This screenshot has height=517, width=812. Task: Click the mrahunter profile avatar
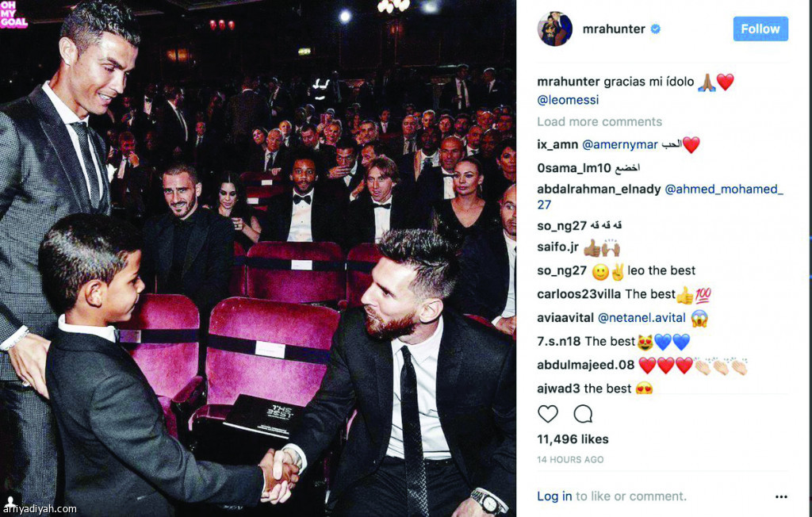click(554, 29)
